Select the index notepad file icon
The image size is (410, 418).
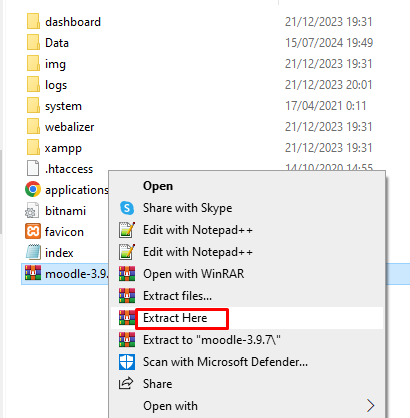tap(33, 252)
